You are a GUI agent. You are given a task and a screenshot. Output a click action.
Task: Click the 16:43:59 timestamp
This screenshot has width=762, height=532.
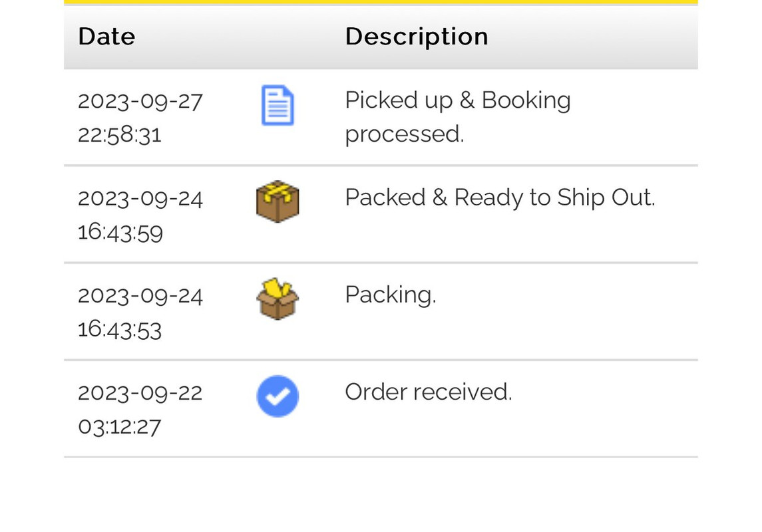pyautogui.click(x=120, y=232)
